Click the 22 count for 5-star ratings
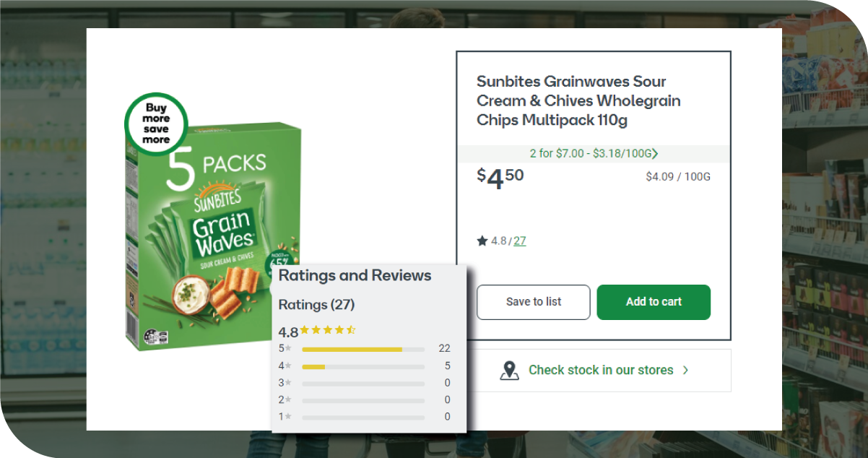 click(444, 348)
